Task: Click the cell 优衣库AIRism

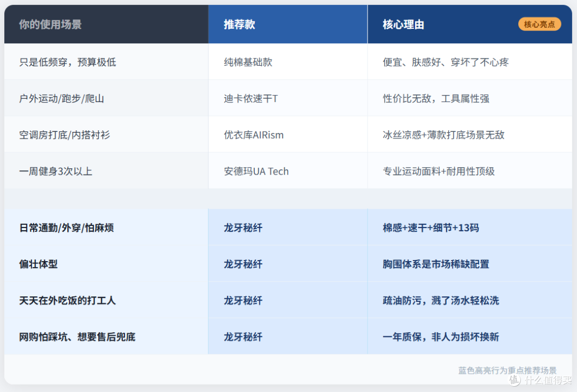Action: [x=288, y=135]
